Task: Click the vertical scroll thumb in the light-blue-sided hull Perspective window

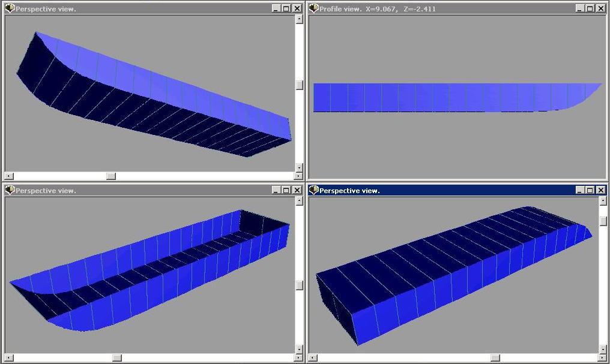Action: (299, 85)
